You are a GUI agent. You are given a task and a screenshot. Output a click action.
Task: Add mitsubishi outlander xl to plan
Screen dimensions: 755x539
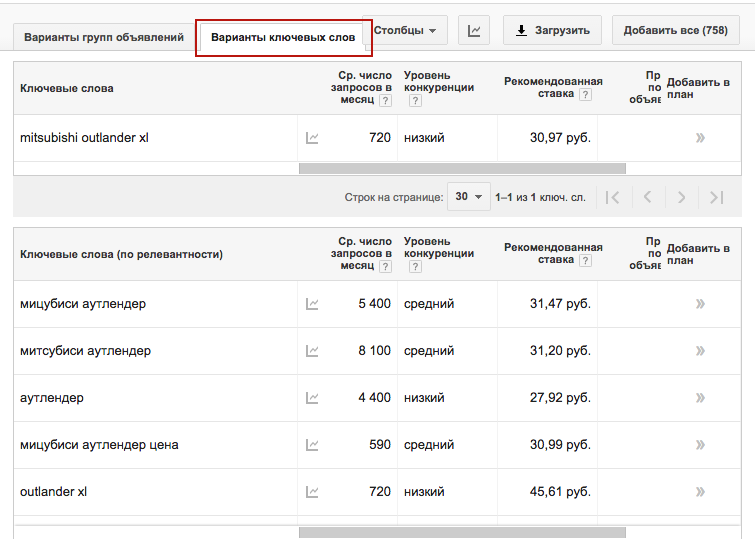tap(700, 138)
